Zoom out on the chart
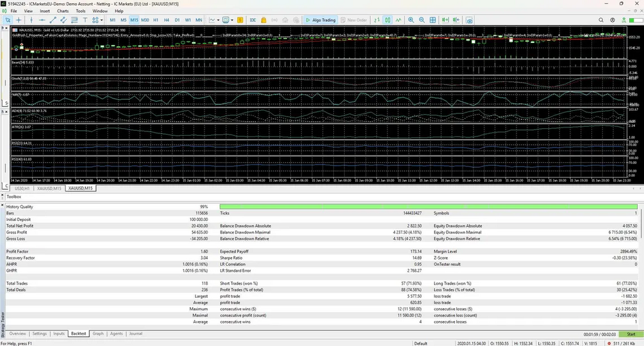The width and height of the screenshot is (644, 346). [x=422, y=20]
